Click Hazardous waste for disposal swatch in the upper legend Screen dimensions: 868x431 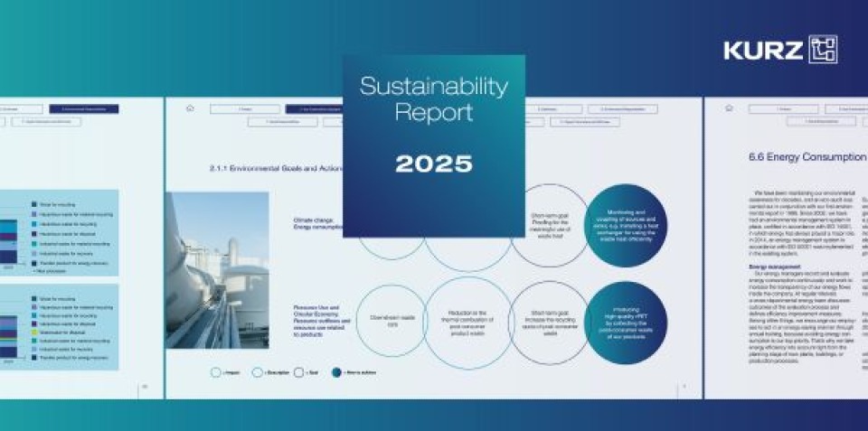[35, 234]
